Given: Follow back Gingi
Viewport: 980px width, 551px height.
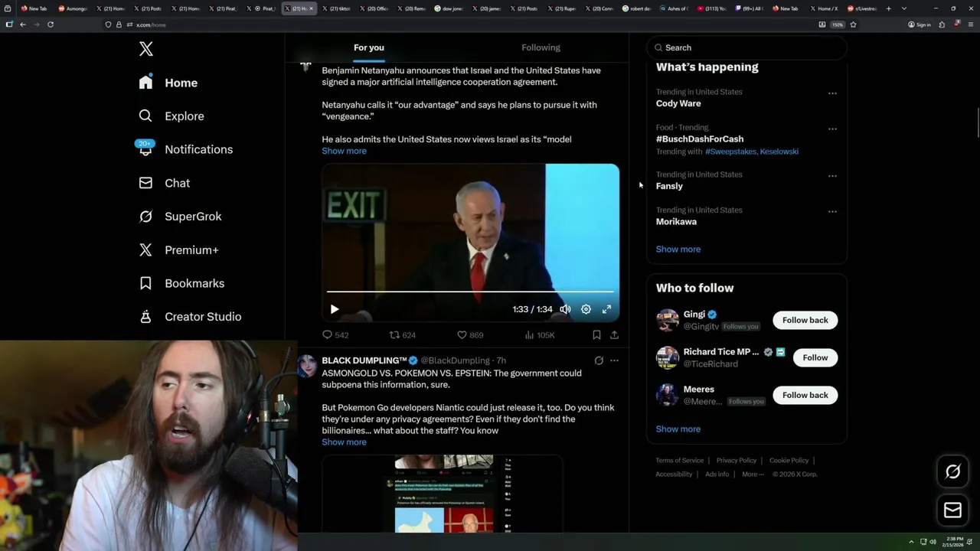Looking at the screenshot, I should coord(805,320).
